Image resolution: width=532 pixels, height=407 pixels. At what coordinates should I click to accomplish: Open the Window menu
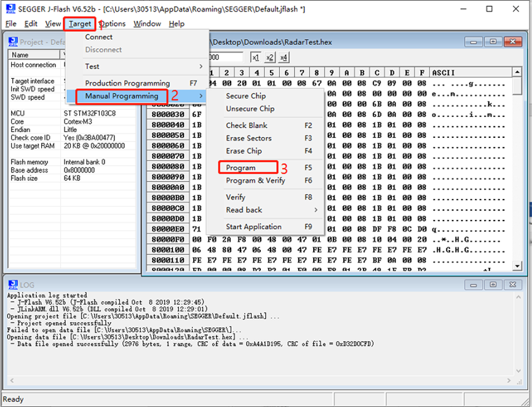click(x=147, y=24)
